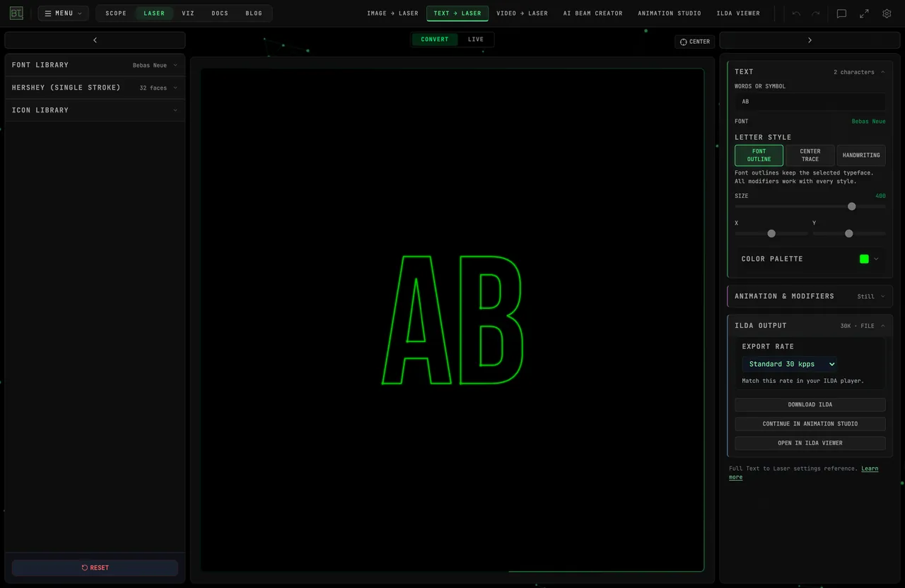Collapse the left panel with the left chevron
The height and width of the screenshot is (588, 905).
pos(95,40)
